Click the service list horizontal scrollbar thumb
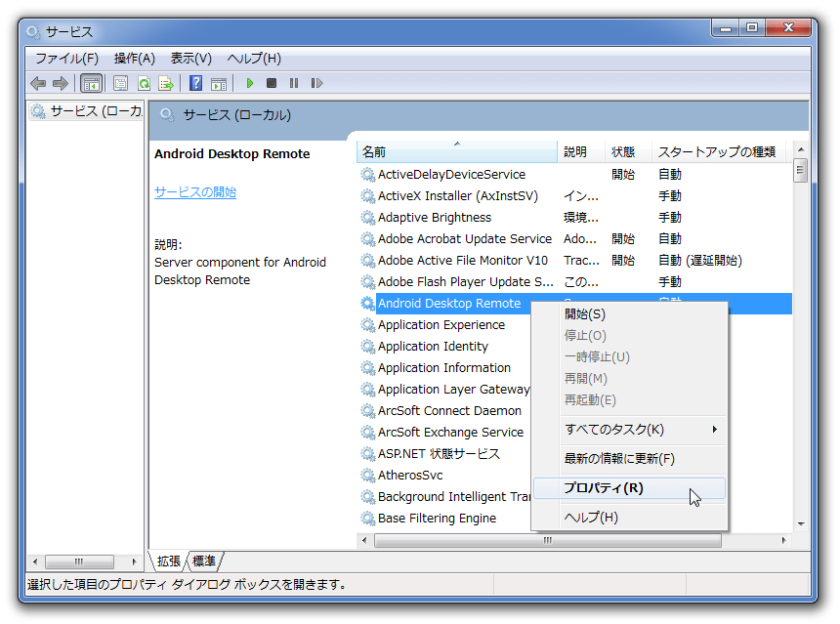Image resolution: width=840 pixels, height=624 pixels. (548, 540)
